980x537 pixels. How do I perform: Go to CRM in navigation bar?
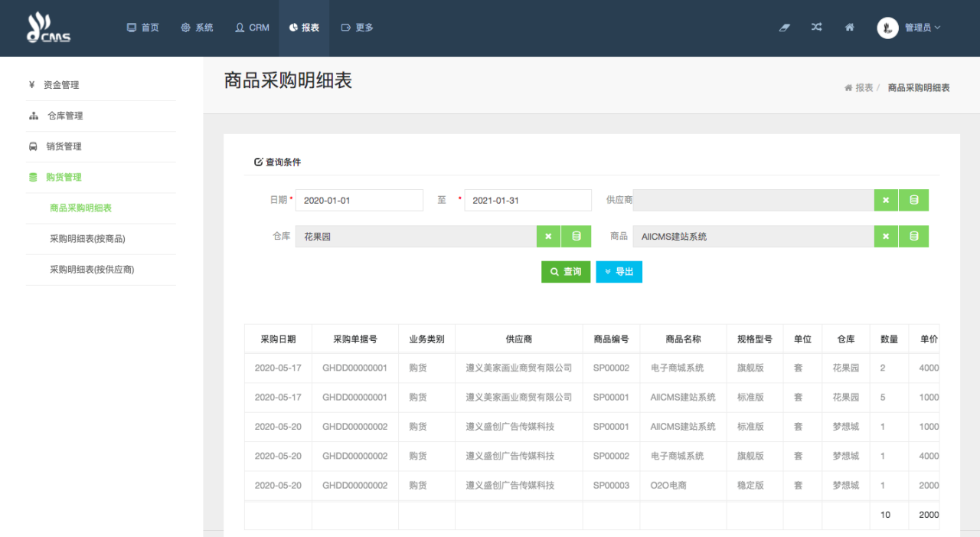253,28
